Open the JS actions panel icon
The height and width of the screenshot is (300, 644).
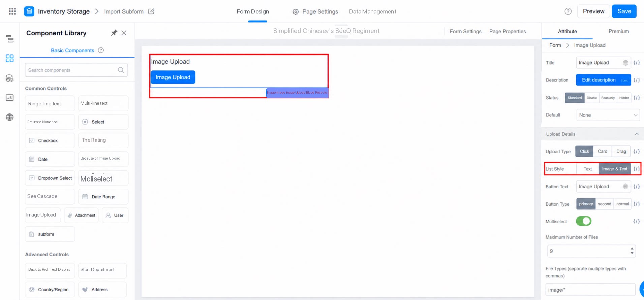coord(10,98)
